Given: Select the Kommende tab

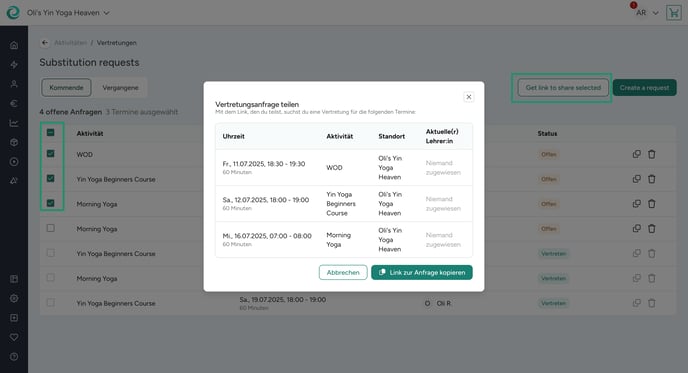Looking at the screenshot, I should click(x=66, y=88).
